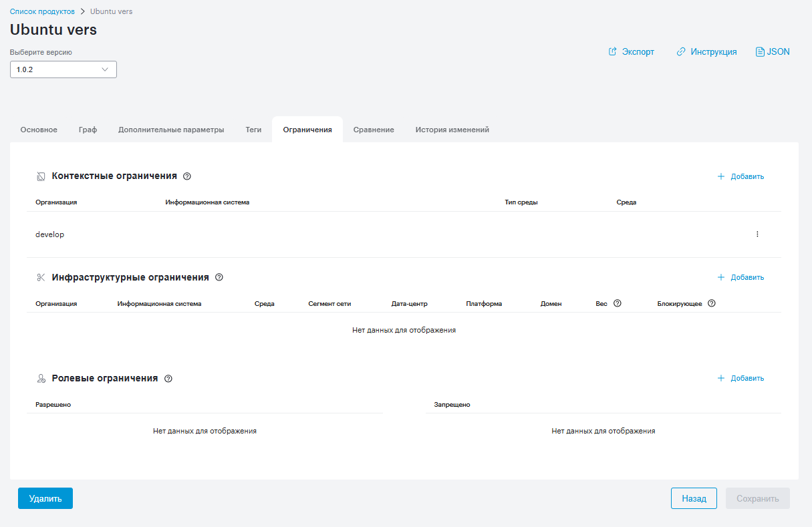
Task: Add an infrastructure restriction with Добавить
Action: [740, 277]
